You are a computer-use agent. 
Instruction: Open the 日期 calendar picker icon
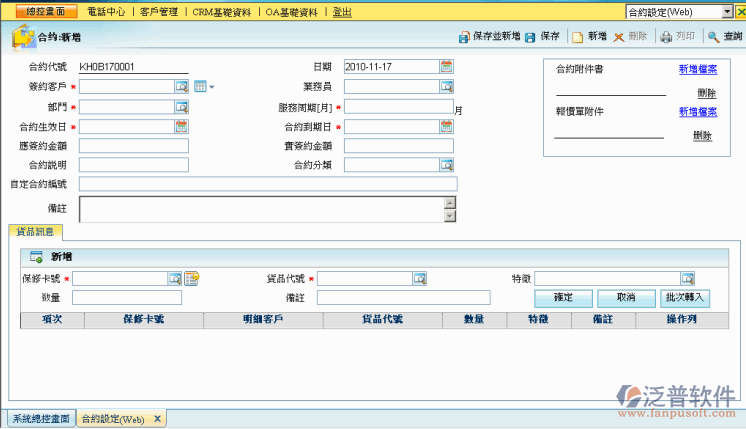click(446, 67)
